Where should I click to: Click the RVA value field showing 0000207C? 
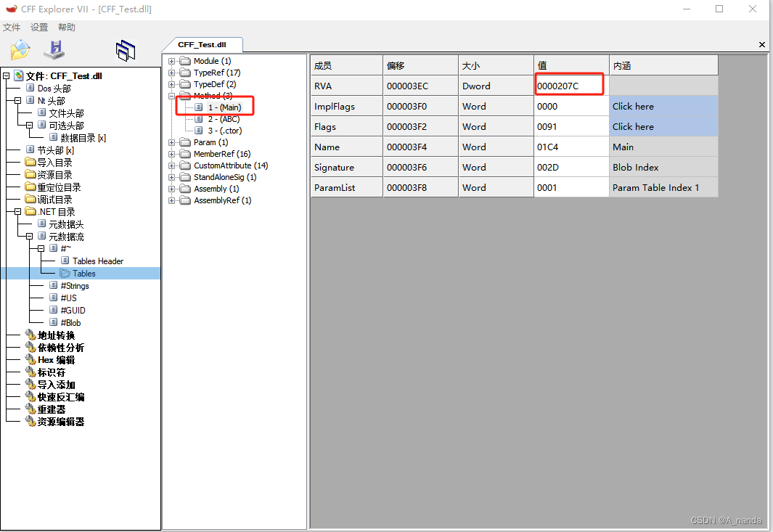click(x=568, y=86)
